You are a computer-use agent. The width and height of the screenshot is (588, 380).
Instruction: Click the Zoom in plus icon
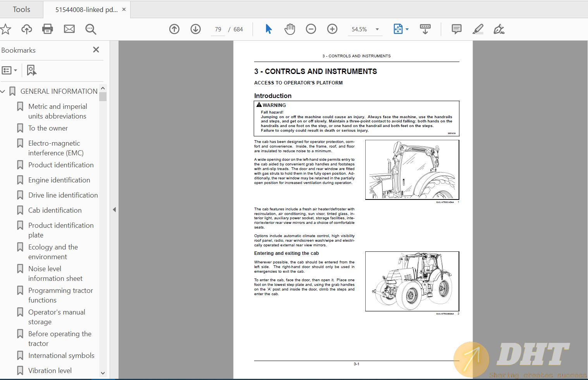click(x=332, y=29)
